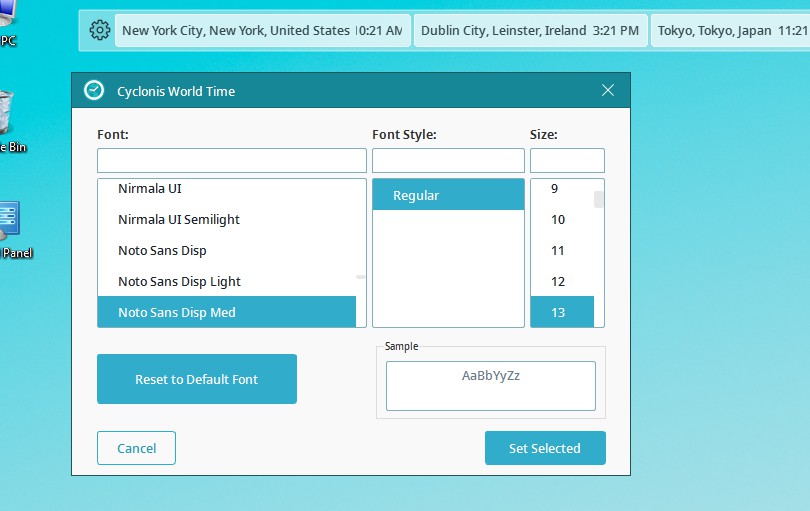Open settings gear in world time bar
Image resolution: width=810 pixels, height=511 pixels.
pos(99,30)
